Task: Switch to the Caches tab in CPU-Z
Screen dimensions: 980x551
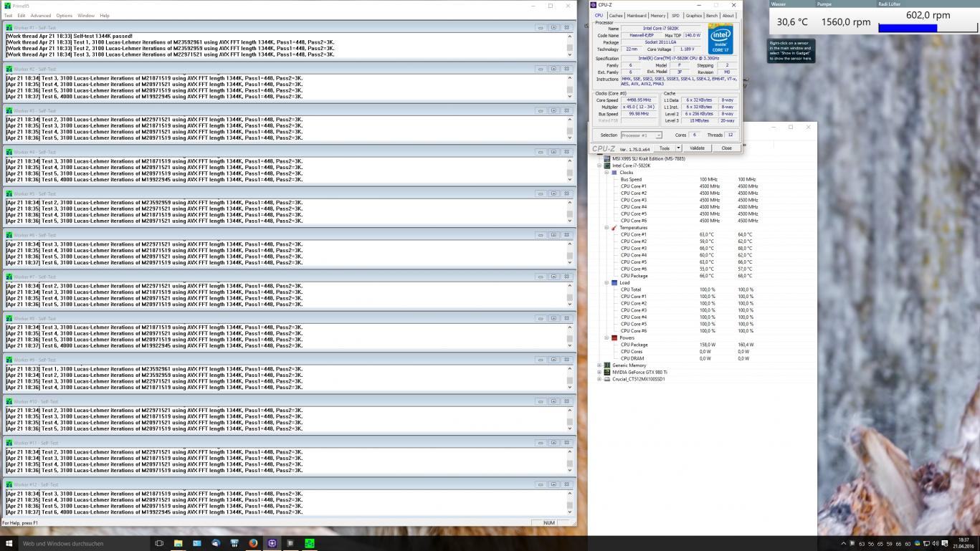Action: click(616, 15)
